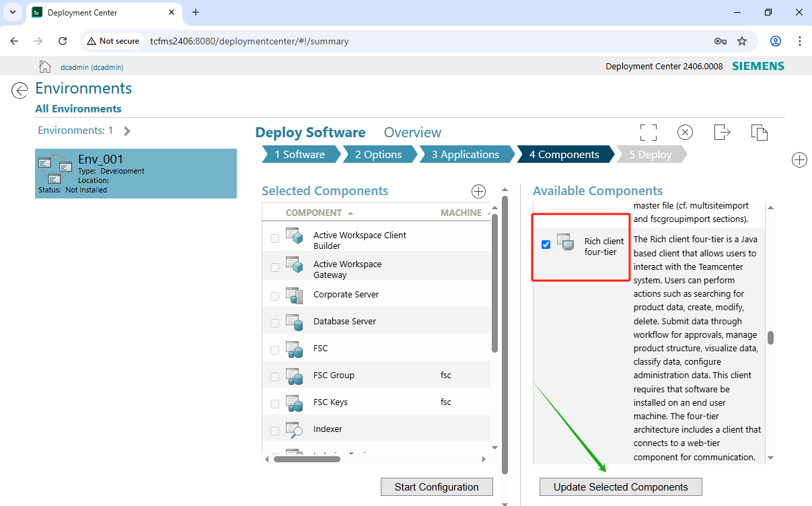The image size is (812, 506).
Task: Sort by the MACHINE column header
Action: point(461,213)
